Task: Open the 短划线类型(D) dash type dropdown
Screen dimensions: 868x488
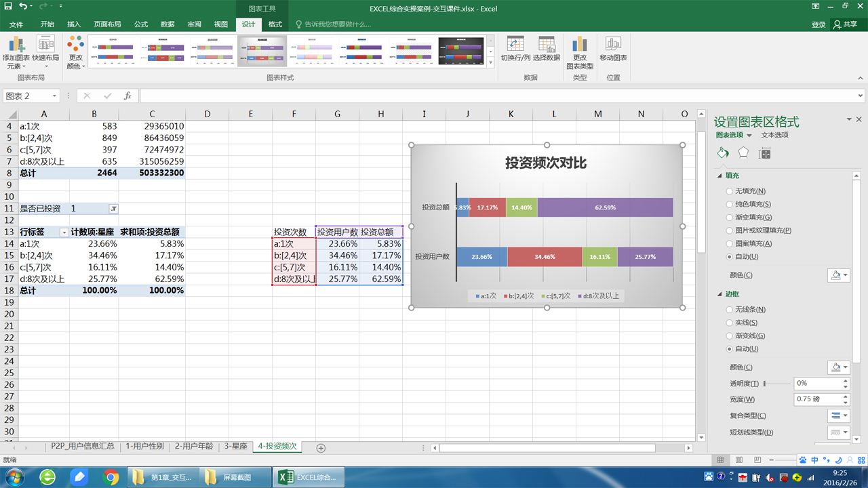Action: [838, 432]
